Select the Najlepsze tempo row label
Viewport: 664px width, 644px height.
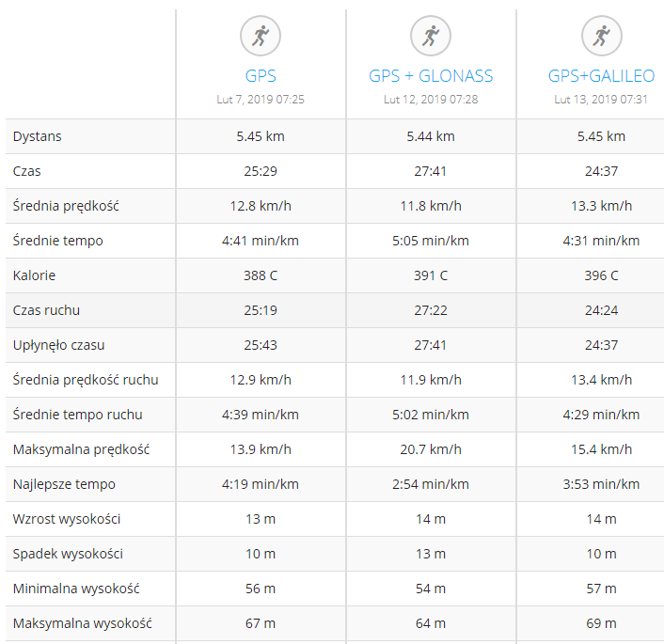(64, 484)
